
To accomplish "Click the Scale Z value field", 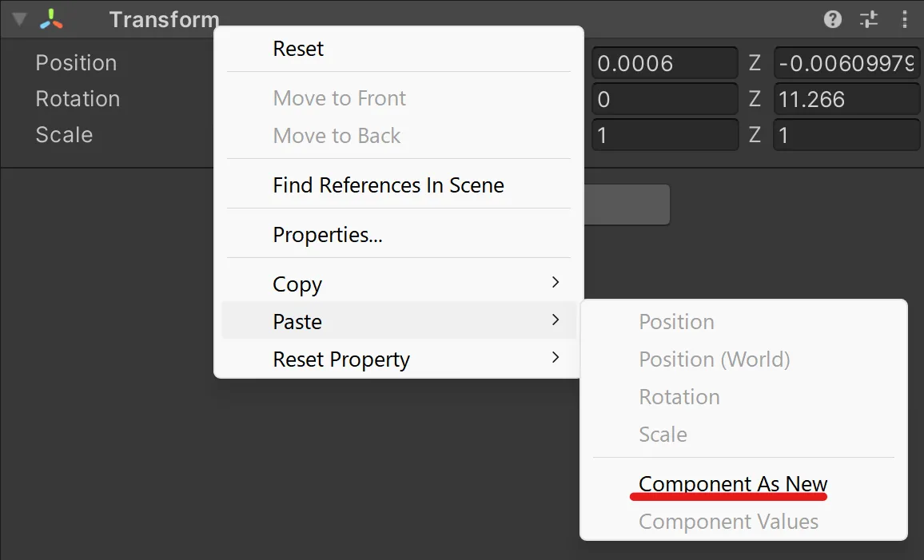I will [846, 135].
